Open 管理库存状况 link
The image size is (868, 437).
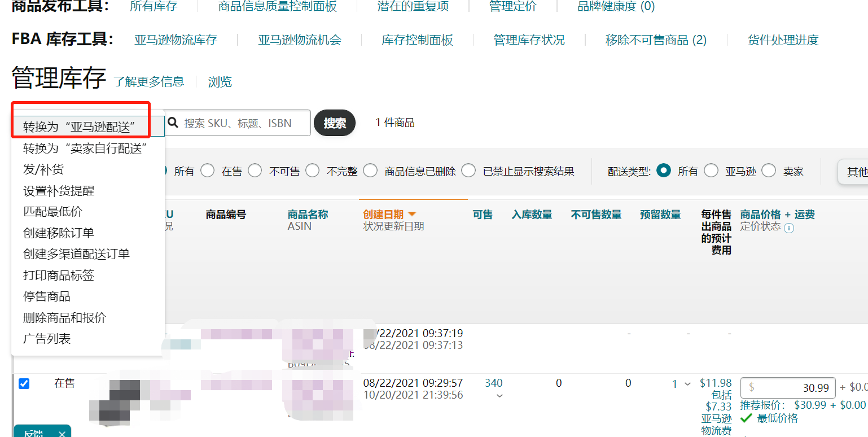pos(529,40)
